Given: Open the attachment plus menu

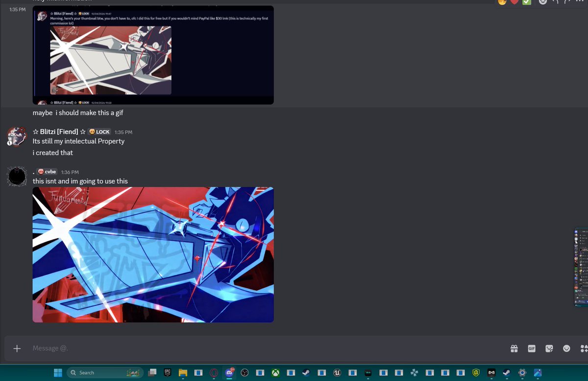Looking at the screenshot, I should tap(17, 348).
